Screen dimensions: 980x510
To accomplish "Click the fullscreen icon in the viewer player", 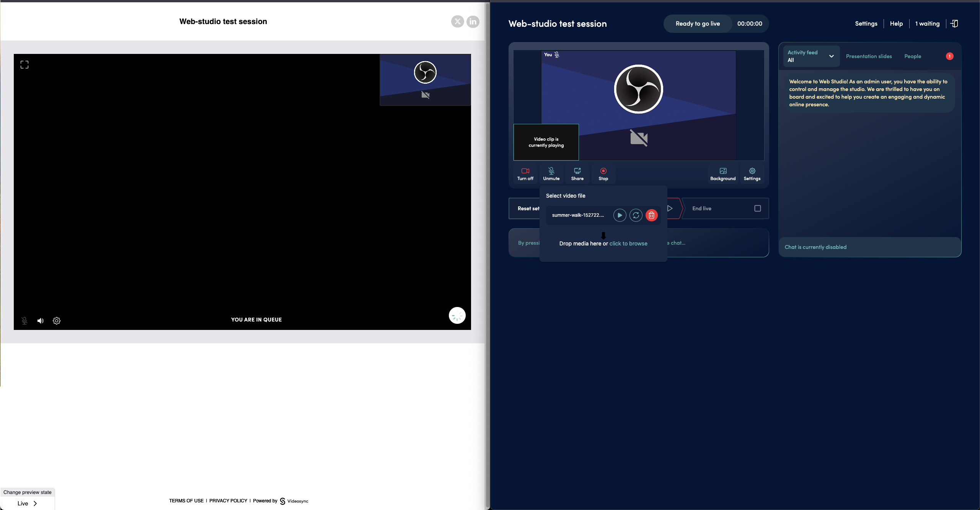I will [24, 65].
